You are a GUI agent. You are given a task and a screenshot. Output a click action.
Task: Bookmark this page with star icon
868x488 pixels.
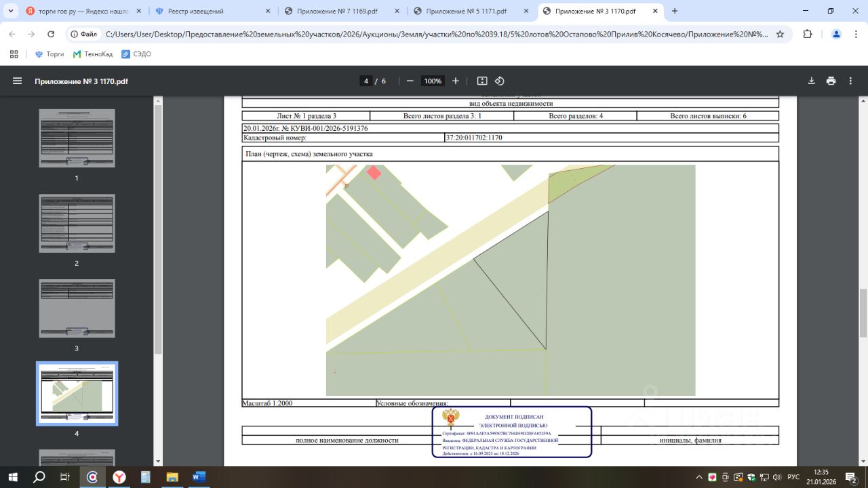click(x=781, y=34)
